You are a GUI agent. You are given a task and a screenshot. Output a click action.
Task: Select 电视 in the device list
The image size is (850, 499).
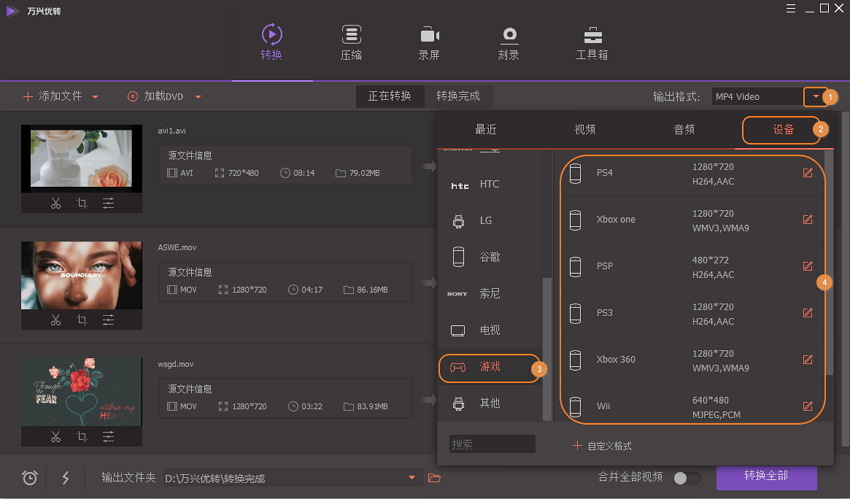click(x=490, y=330)
